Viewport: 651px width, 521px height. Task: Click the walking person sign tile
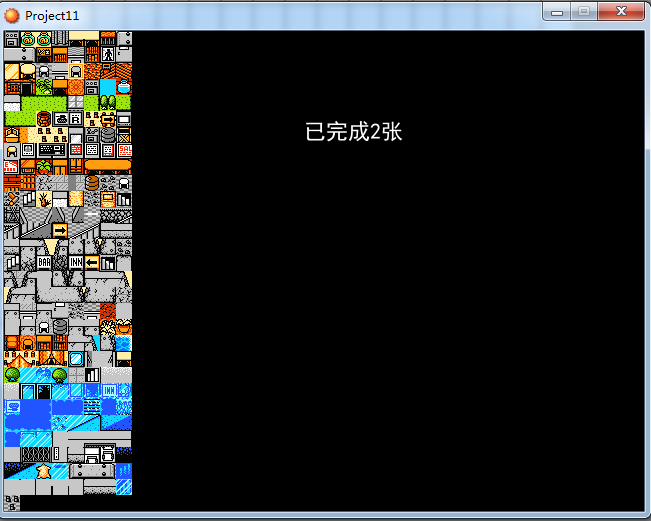pos(108,55)
